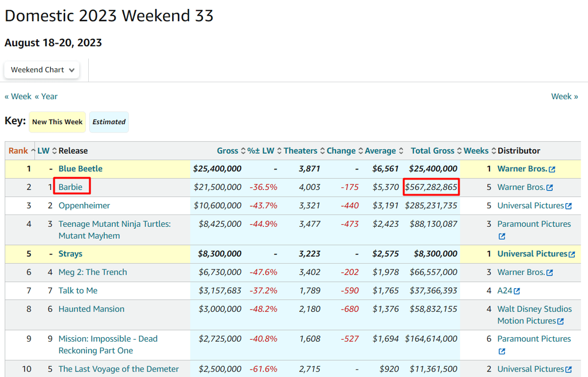Click sort arrows beside Total Gross header
The height and width of the screenshot is (377, 588).
(x=460, y=151)
